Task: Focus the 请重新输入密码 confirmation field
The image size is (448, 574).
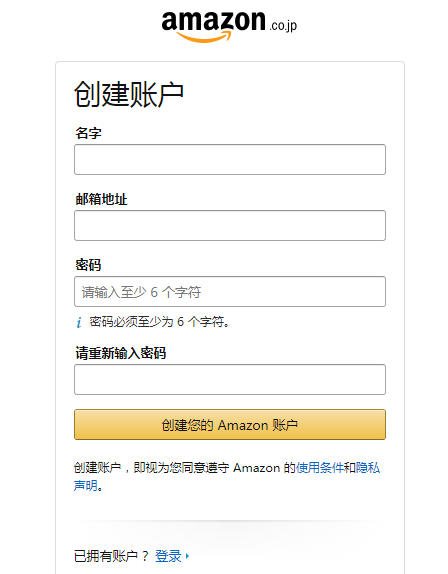Action: point(230,379)
